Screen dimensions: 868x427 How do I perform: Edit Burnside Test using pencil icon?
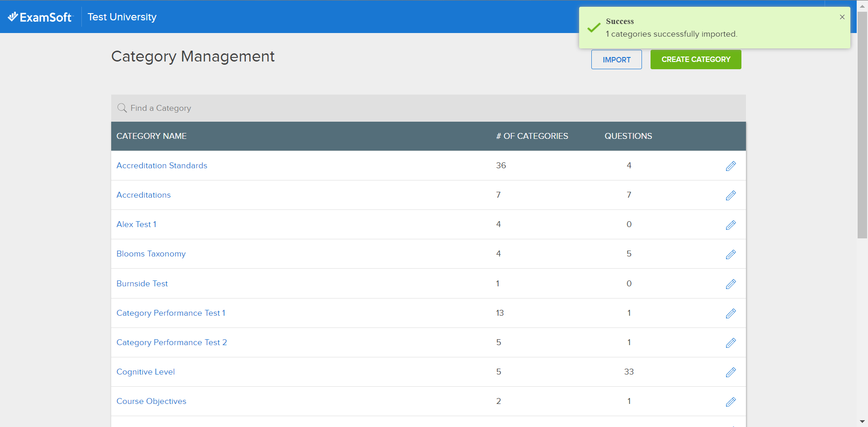point(731,284)
